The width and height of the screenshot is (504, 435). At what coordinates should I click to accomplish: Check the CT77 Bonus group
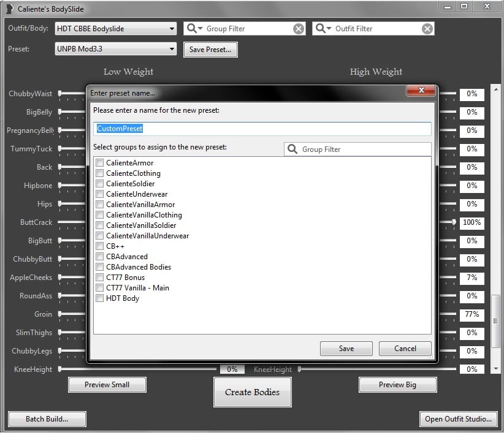100,278
